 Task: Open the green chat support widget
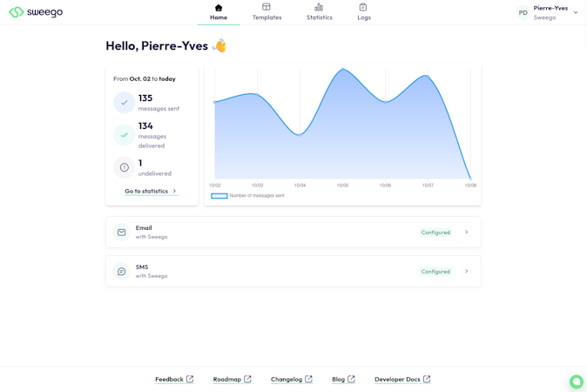point(577,382)
